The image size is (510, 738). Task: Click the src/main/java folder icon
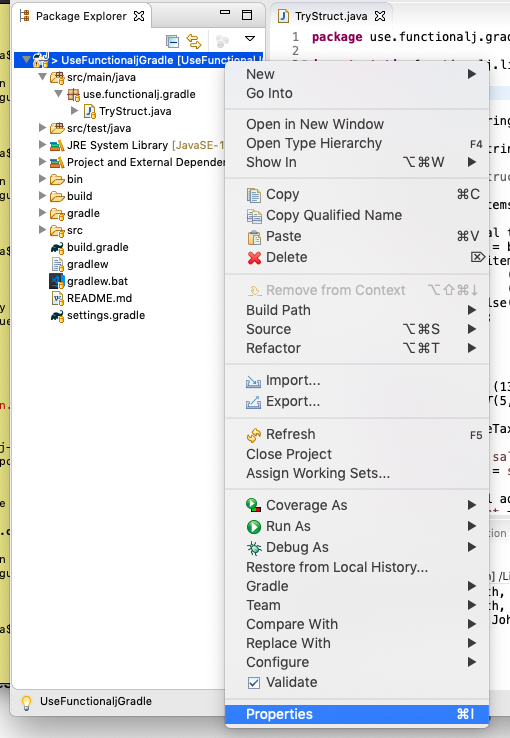[57, 77]
